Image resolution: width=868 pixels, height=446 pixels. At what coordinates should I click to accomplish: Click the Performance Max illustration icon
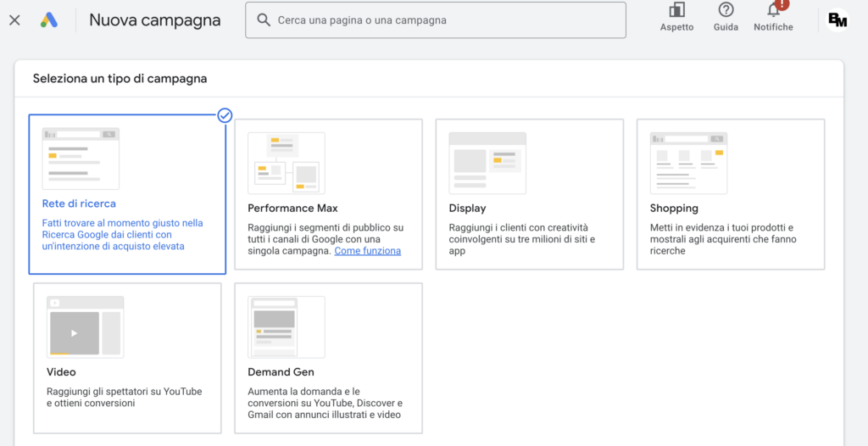[x=286, y=163]
